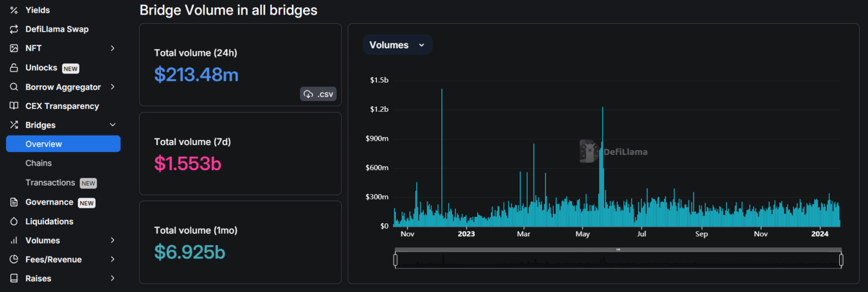Expand the NFT submenu chevron

112,49
